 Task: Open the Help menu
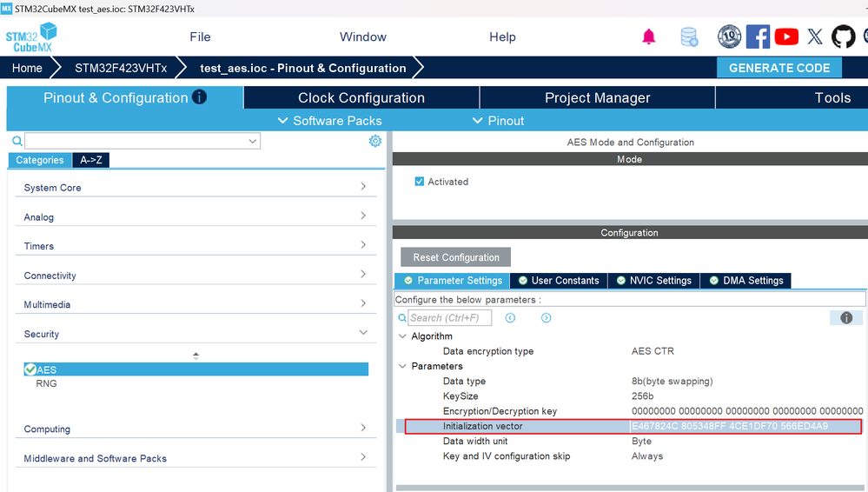pyautogui.click(x=502, y=37)
